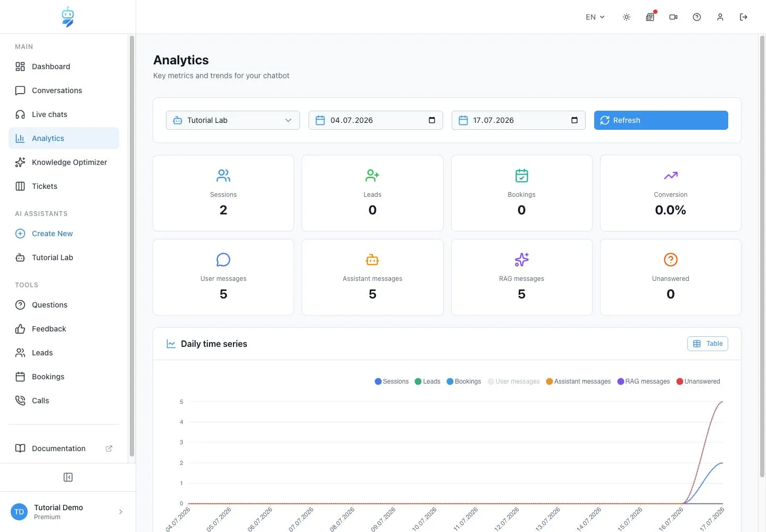Screen dimensions: 766x532
Task: Open Dashboard in the sidebar
Action: [64, 66]
